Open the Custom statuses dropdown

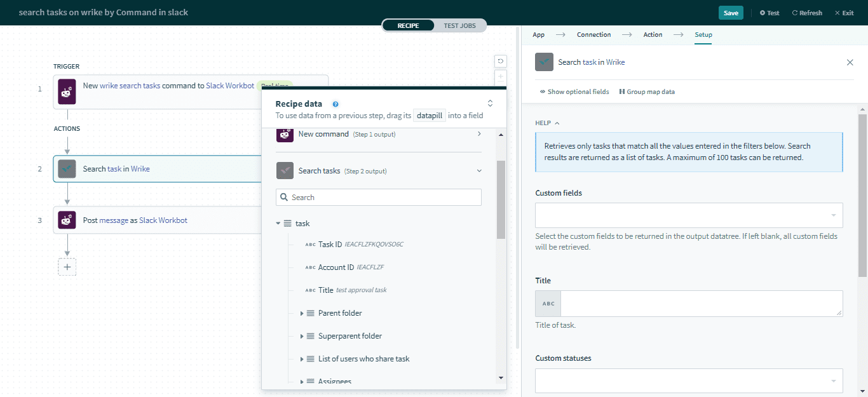click(x=689, y=380)
